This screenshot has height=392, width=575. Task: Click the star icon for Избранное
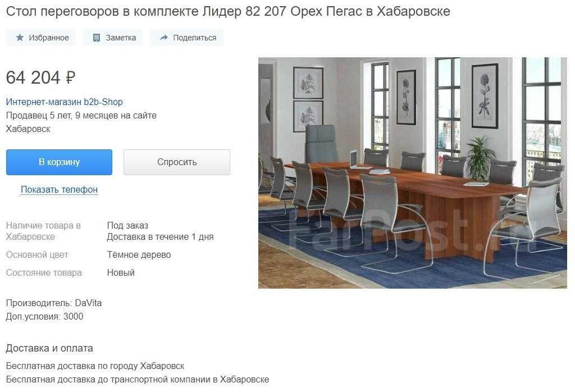20,38
